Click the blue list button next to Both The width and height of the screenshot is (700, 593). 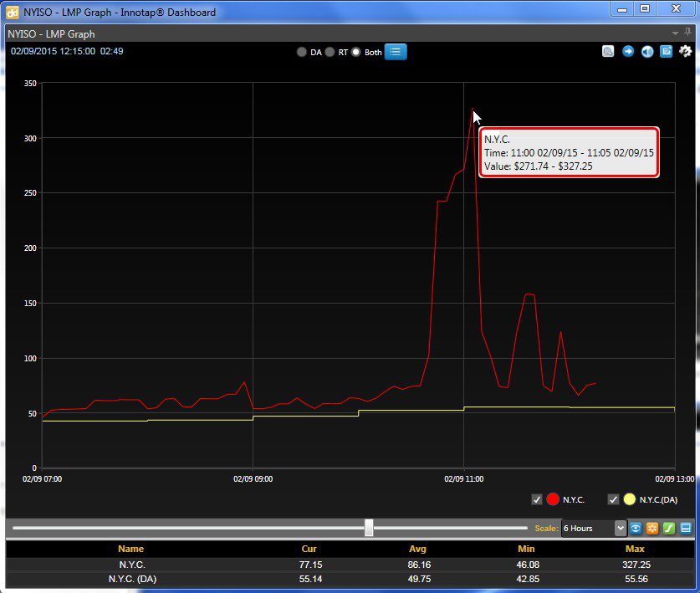[395, 52]
